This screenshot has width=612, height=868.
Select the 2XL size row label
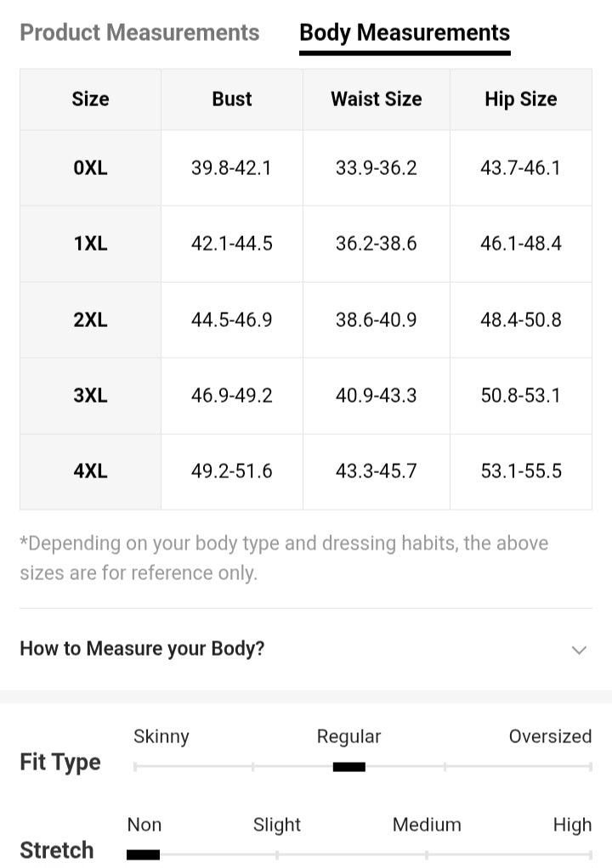coord(90,320)
